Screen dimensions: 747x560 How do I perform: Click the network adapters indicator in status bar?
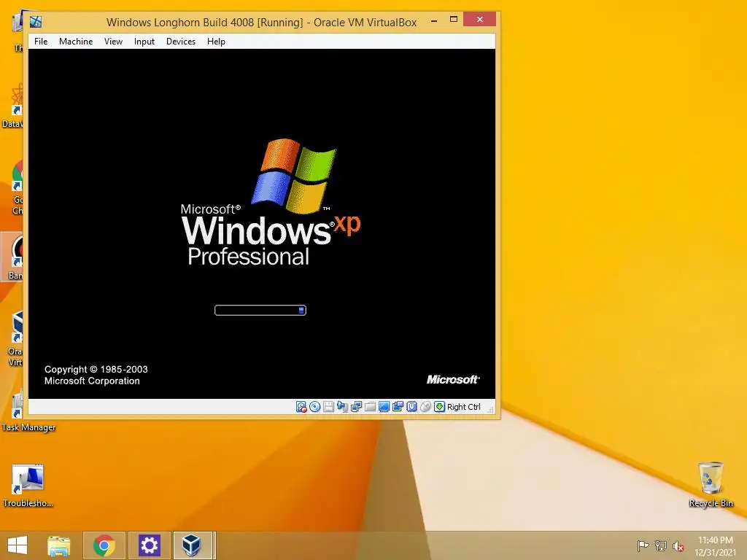pyautogui.click(x=356, y=407)
